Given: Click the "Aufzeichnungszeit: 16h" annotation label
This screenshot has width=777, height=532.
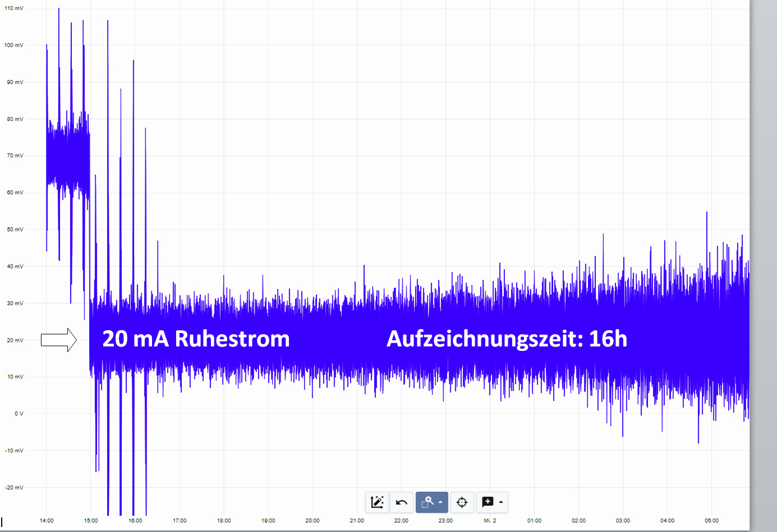Looking at the screenshot, I should (507, 339).
